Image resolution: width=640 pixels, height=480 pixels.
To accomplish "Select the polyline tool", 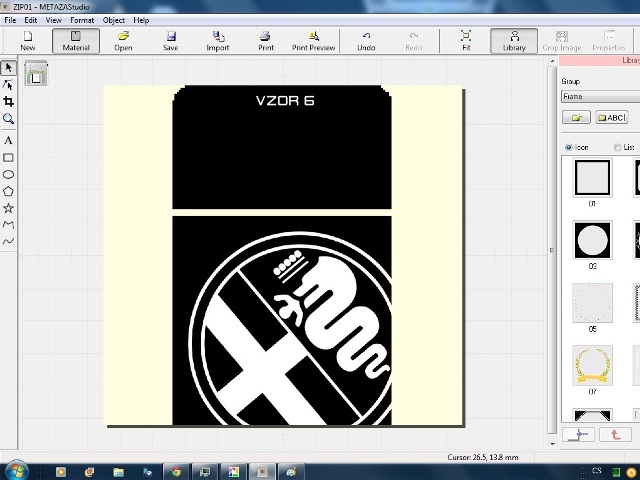I will [8, 225].
